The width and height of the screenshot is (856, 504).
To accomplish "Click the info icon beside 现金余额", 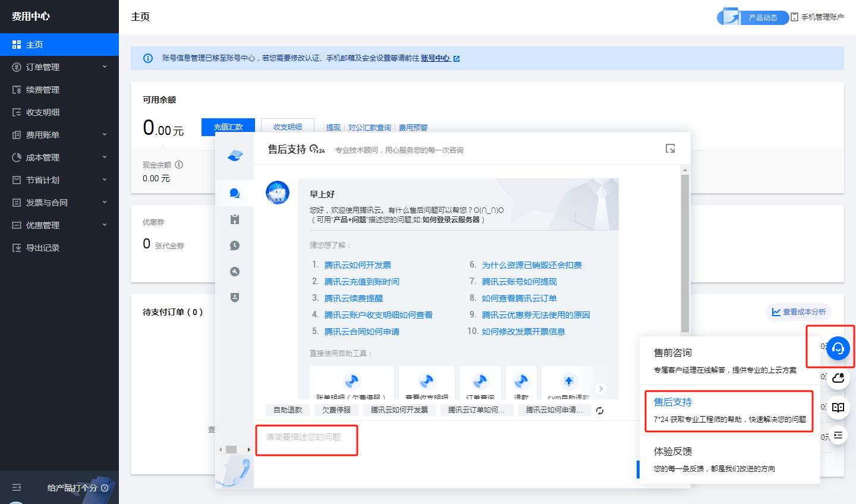I will click(x=179, y=165).
